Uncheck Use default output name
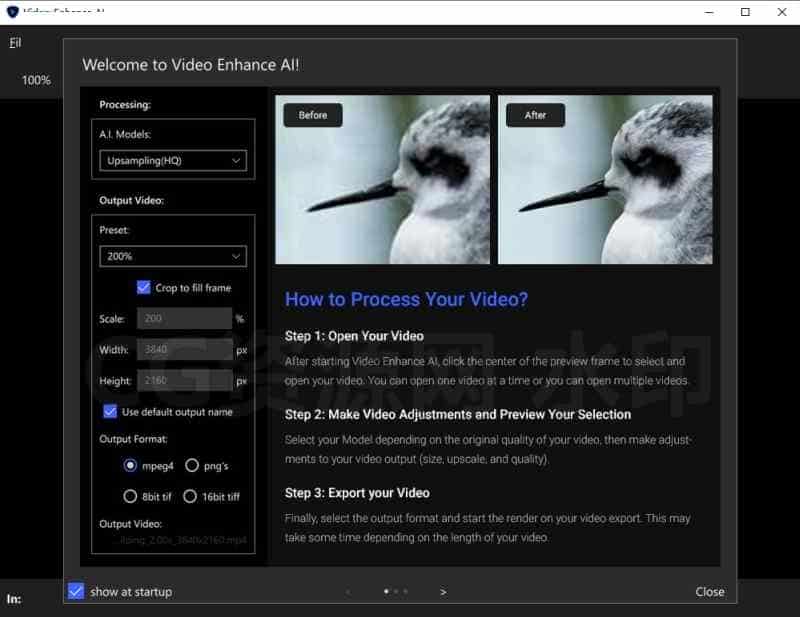This screenshot has height=617, width=800. pyautogui.click(x=110, y=411)
